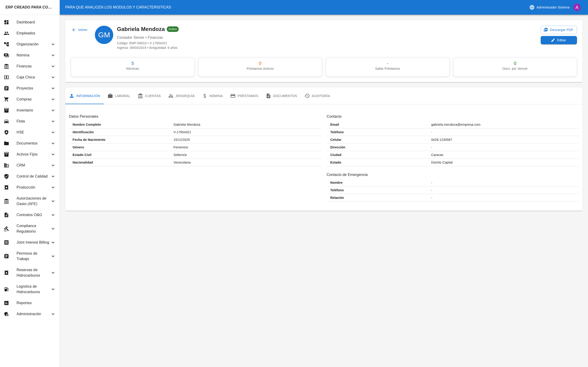Click the Reportes chart icon
Image resolution: width=588 pixels, height=367 pixels.
(x=7, y=303)
